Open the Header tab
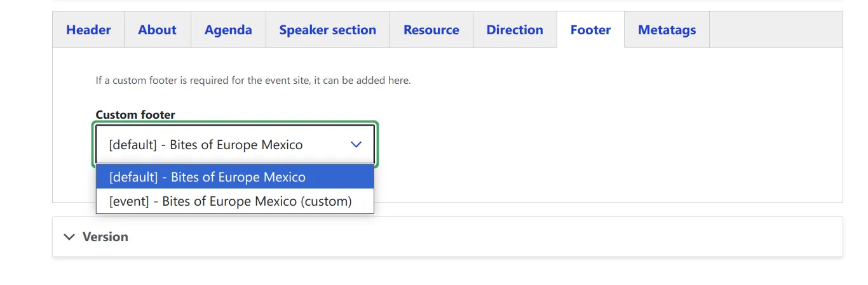This screenshot has width=868, height=285. 88,30
